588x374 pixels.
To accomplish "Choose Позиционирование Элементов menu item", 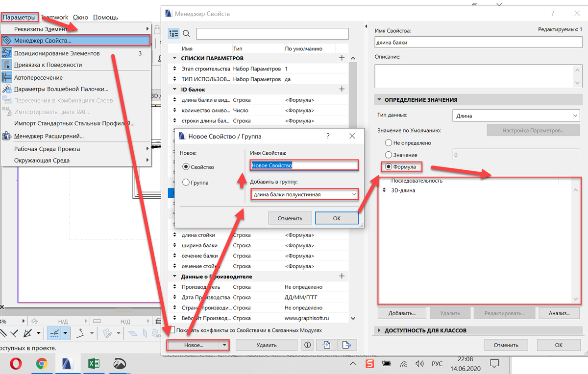I will pos(76,53).
